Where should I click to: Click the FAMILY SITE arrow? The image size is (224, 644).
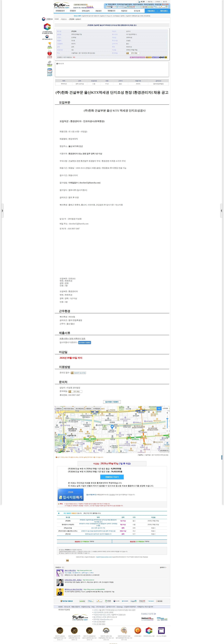click(155, 614)
